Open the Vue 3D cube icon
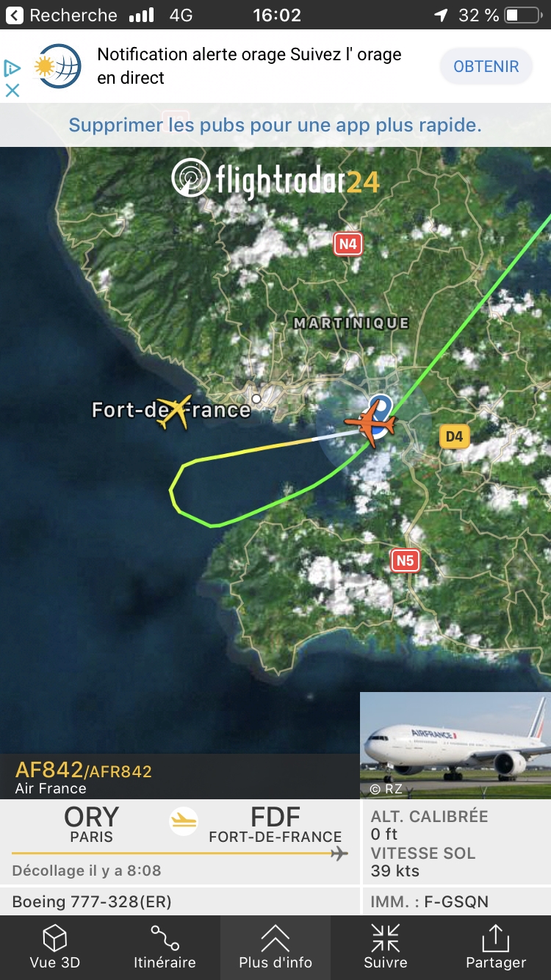Image resolution: width=551 pixels, height=980 pixels. 55,948
